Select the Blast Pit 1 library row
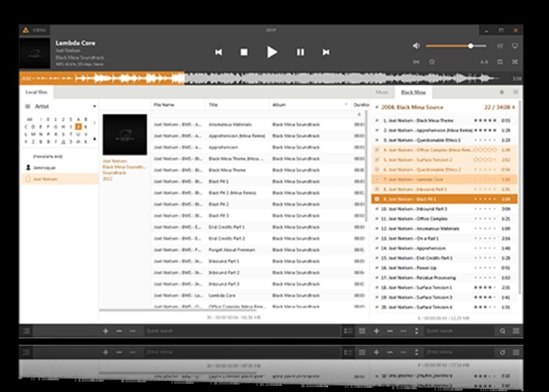Viewport: 549px width, 392px height. [259, 181]
